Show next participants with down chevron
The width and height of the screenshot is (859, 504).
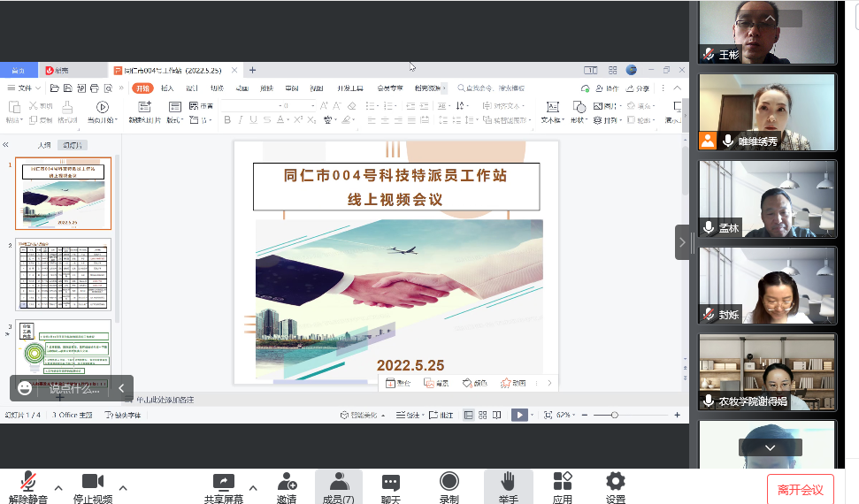coord(771,447)
